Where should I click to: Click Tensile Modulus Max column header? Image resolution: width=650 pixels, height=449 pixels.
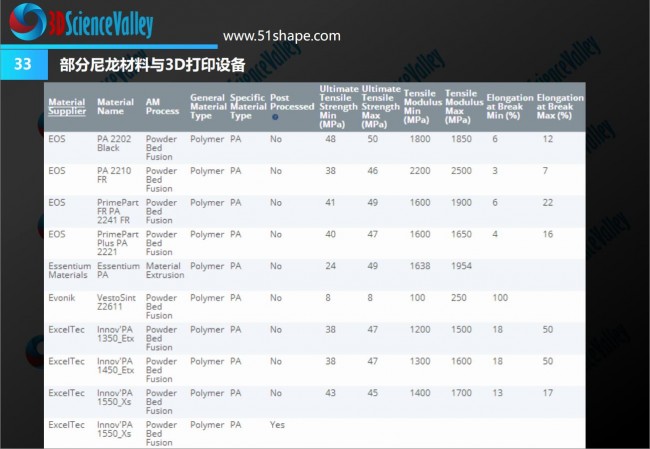462,105
